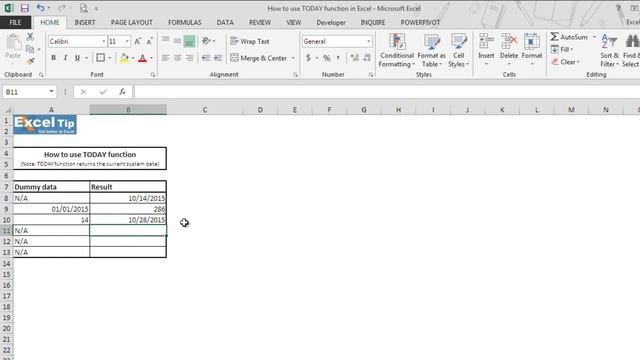Switch to the POWERPIVOT tab
The height and width of the screenshot is (360, 640).
click(420, 22)
